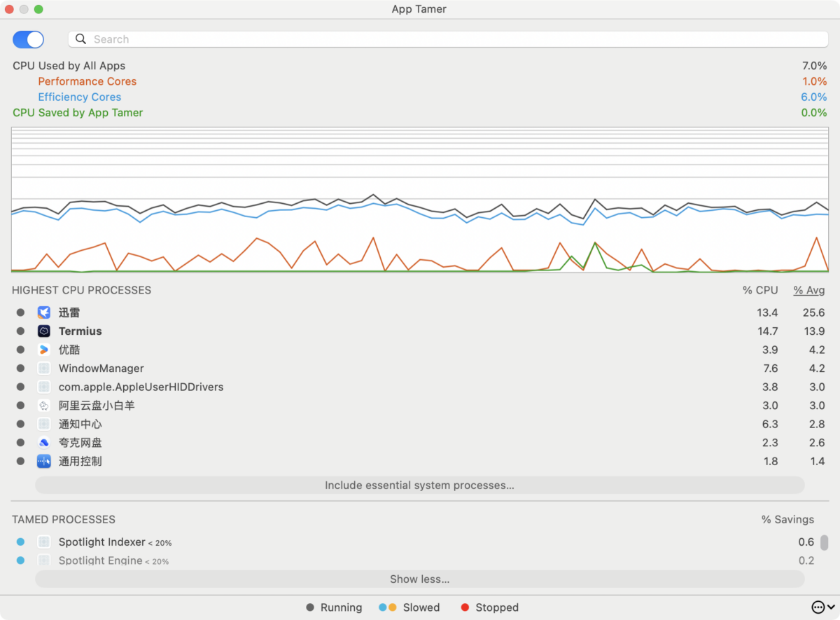This screenshot has height=620, width=840.
Task: Click the TAMED PROCESSES heading
Action: click(64, 519)
